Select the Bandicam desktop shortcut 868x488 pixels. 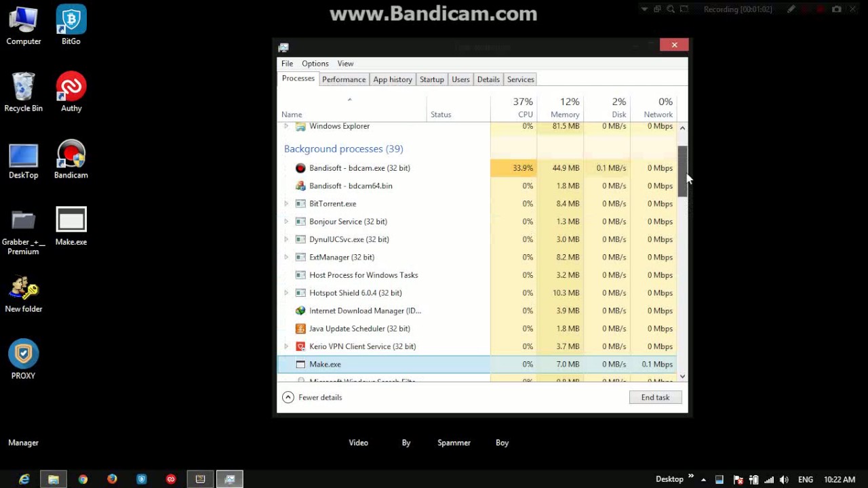click(71, 159)
